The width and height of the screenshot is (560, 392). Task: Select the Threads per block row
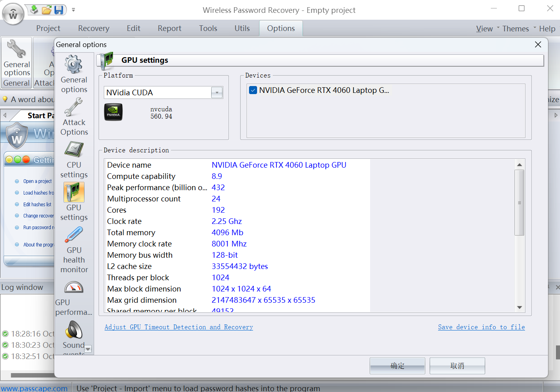click(237, 277)
